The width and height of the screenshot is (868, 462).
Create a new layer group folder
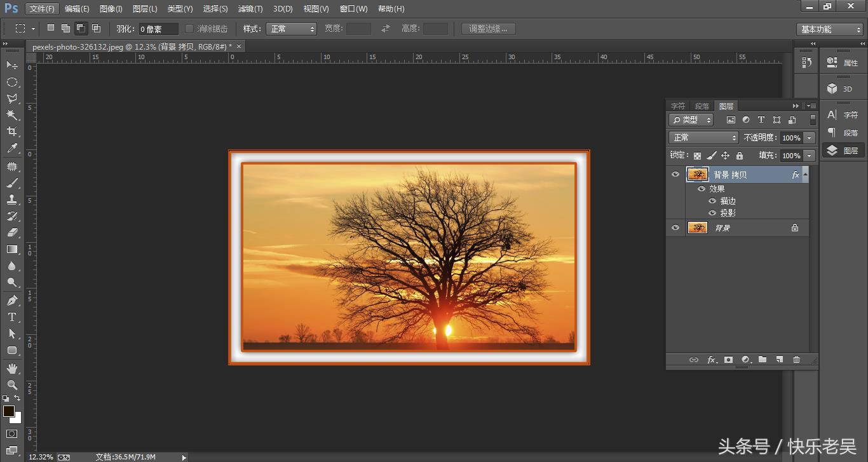point(763,360)
